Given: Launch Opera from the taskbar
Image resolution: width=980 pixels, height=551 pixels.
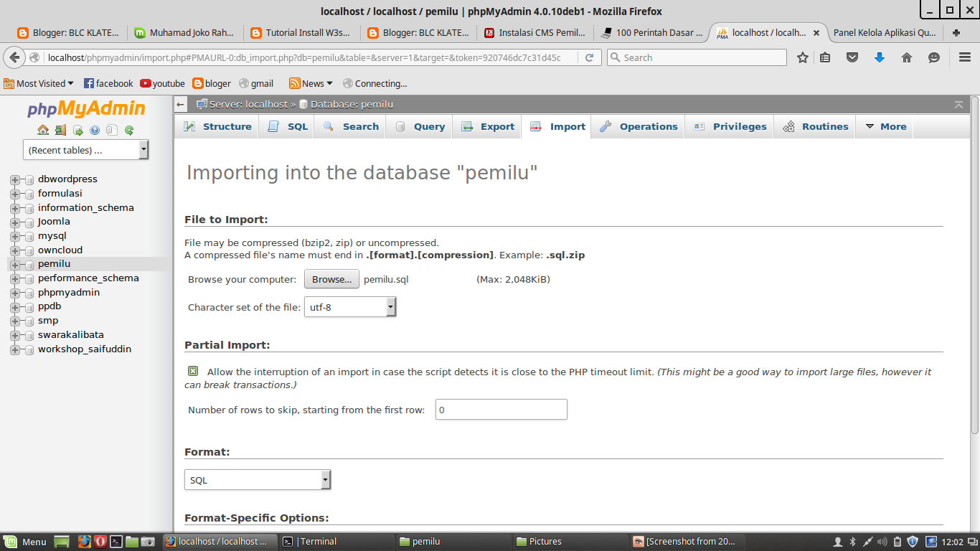Looking at the screenshot, I should coord(100,542).
